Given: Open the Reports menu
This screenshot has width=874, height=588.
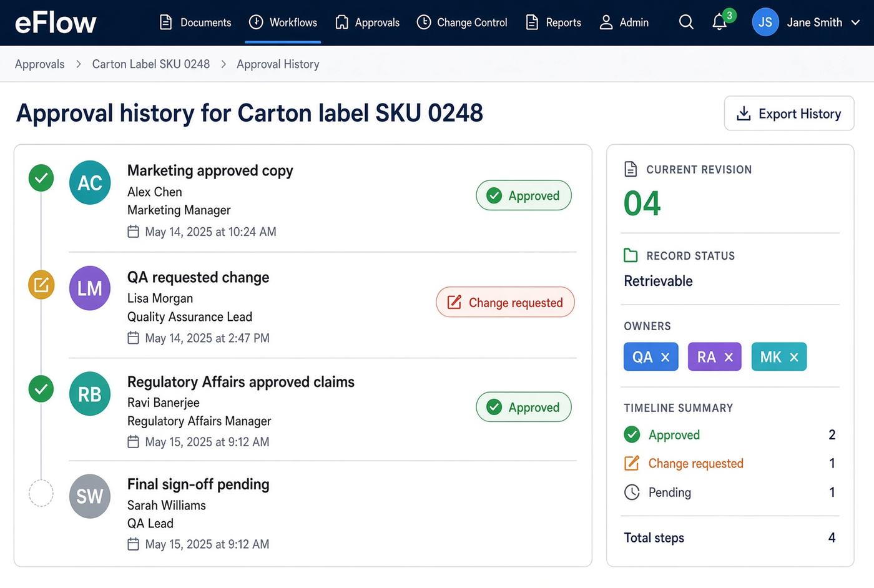Looking at the screenshot, I should (x=554, y=22).
